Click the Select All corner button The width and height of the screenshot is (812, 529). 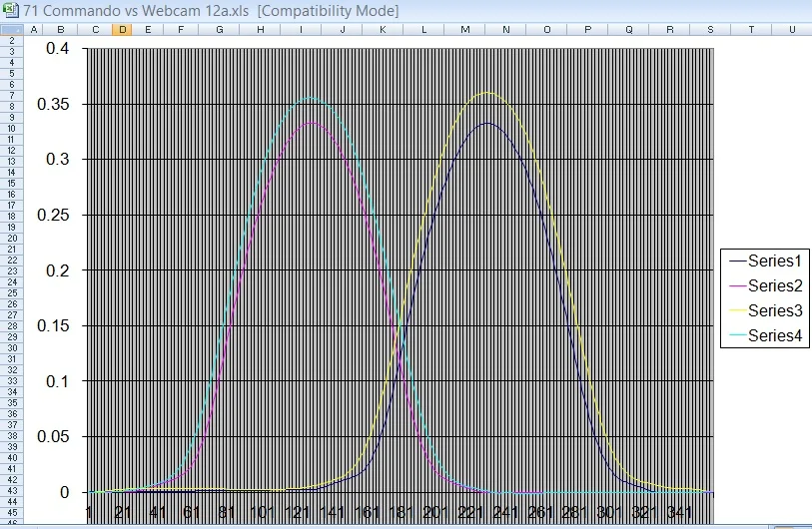click(x=11, y=29)
